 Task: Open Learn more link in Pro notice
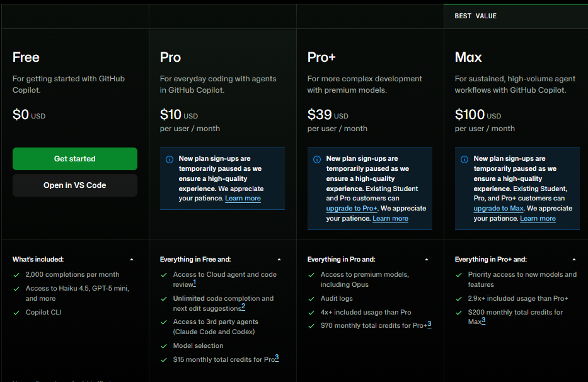[x=243, y=198]
